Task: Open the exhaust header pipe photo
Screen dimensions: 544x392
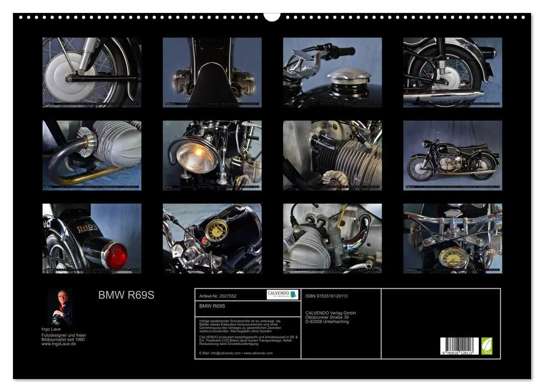Action: click(x=92, y=155)
